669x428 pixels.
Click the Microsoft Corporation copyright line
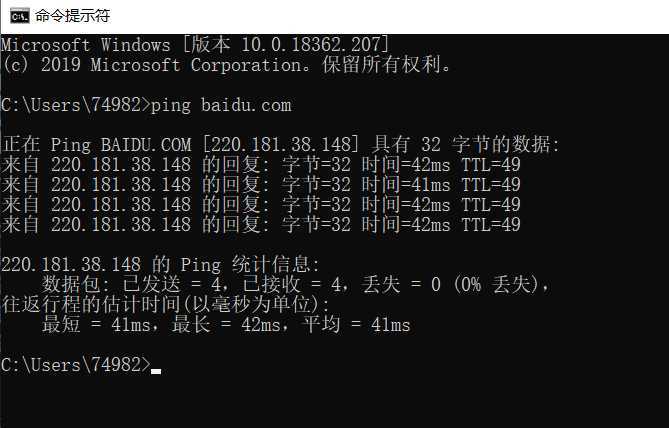(x=226, y=65)
